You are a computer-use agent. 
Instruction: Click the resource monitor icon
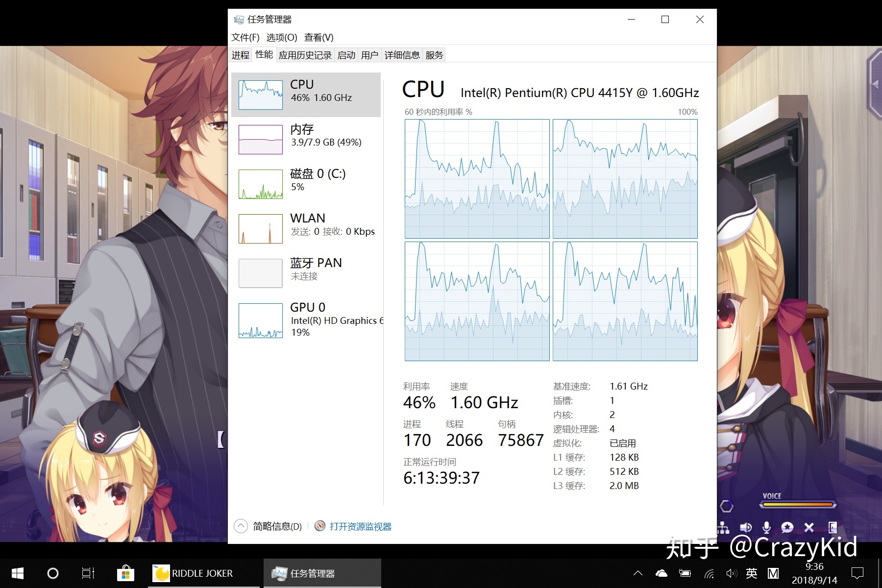coord(320,526)
